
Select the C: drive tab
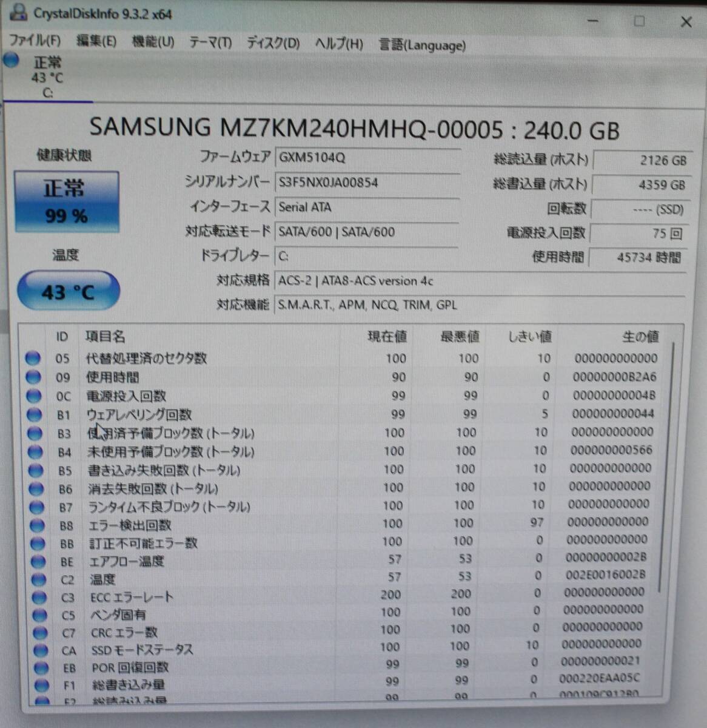tap(49, 78)
